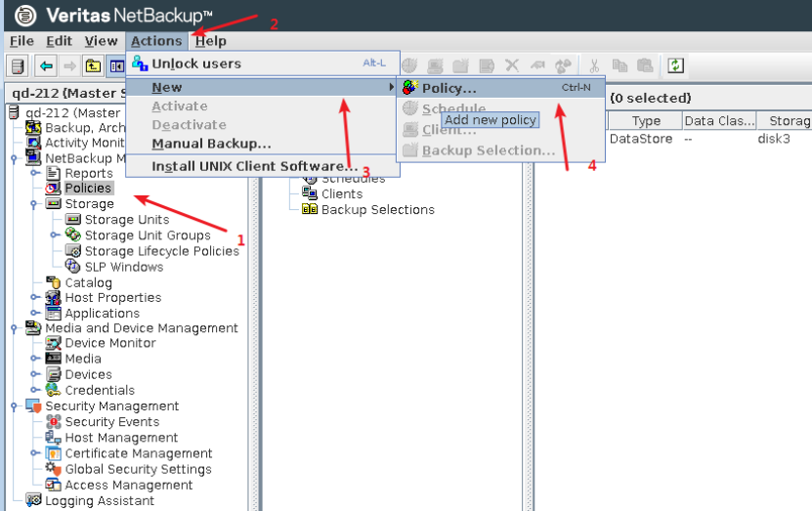The image size is (812, 511).
Task: Collapse the Storage node toggle
Action: tap(34, 204)
